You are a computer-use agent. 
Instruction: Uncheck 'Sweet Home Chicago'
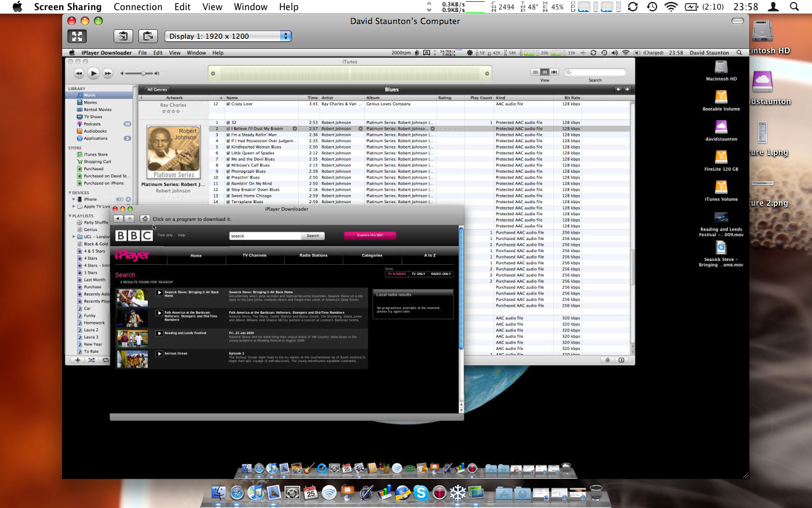point(228,196)
